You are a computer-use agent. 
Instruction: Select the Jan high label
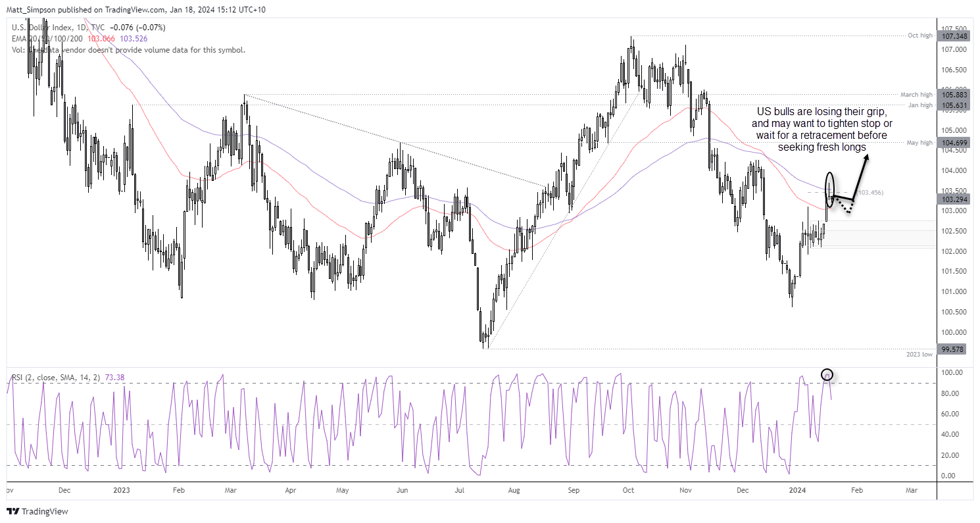920,105
